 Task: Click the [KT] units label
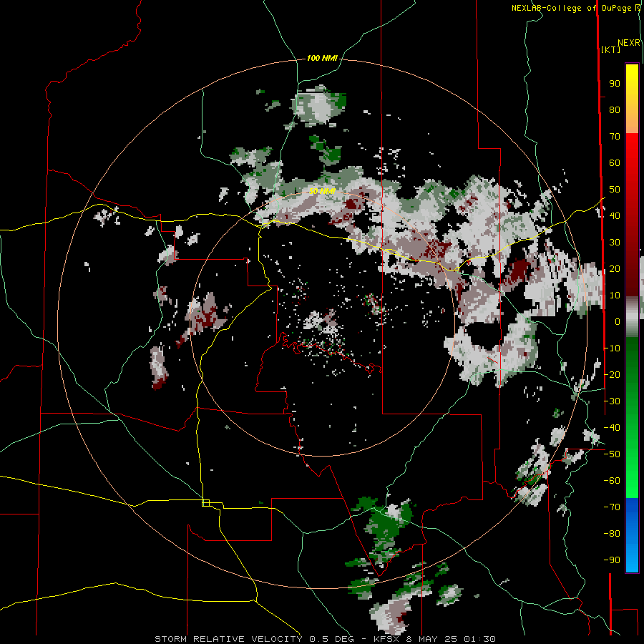(610, 49)
